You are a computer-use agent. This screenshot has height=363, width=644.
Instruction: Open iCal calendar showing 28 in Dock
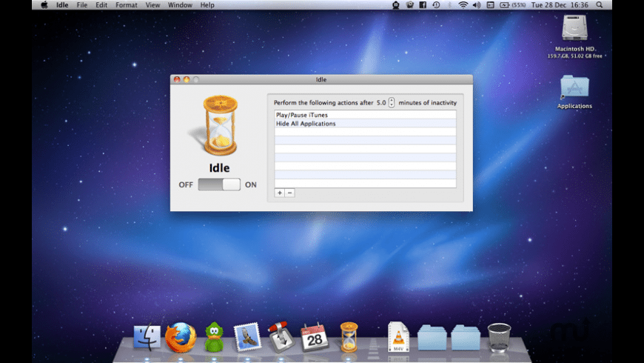coord(315,338)
